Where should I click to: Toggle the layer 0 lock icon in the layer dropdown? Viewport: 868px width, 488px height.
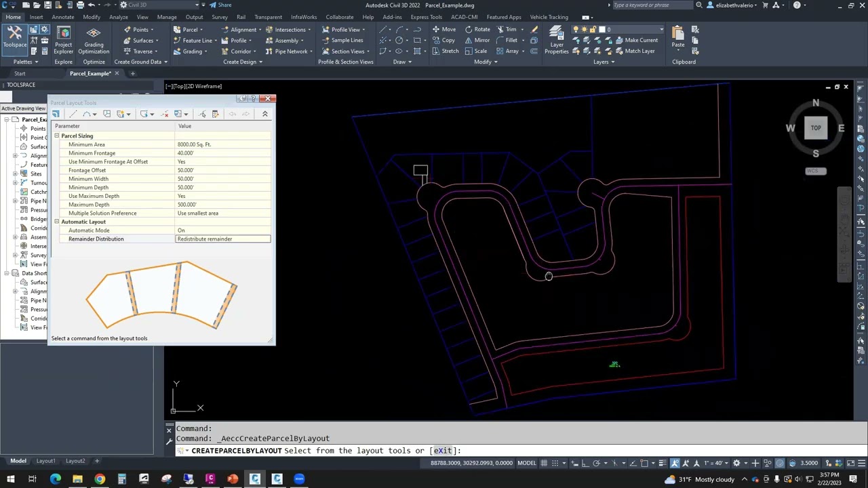tap(592, 30)
